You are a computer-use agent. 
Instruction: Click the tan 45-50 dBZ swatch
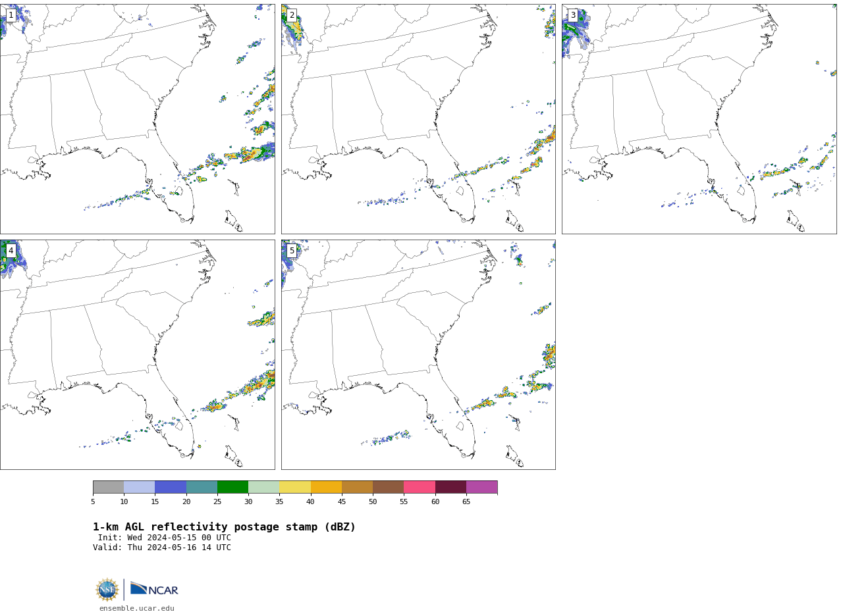pos(357,487)
